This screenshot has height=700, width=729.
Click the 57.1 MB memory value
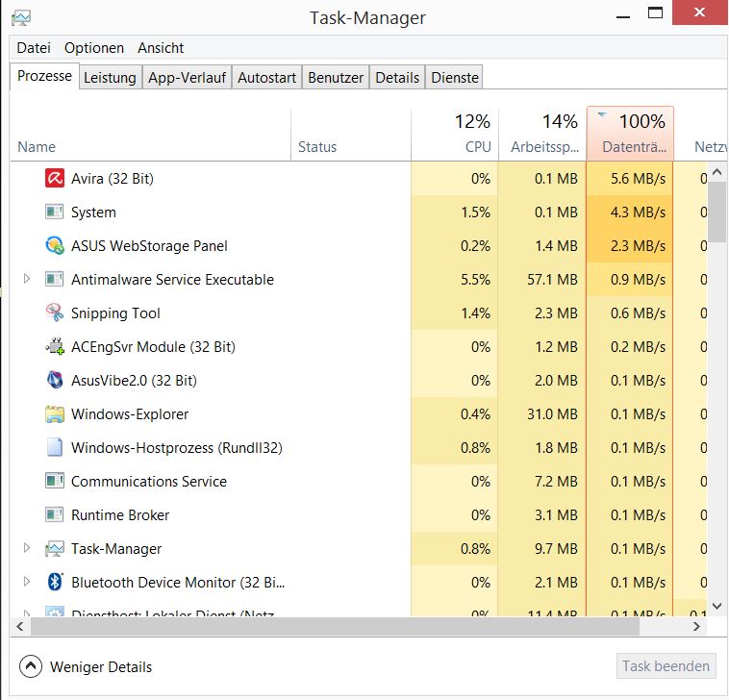[552, 280]
